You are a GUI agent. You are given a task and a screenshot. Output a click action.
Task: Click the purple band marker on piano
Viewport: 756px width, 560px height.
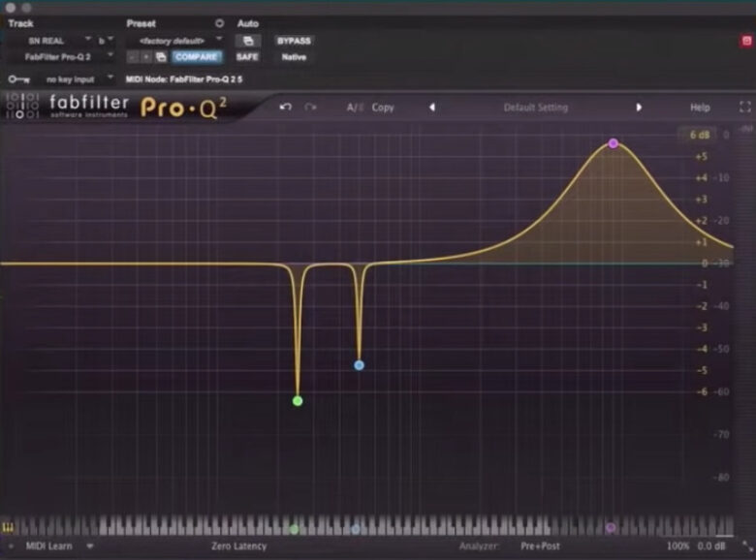(611, 527)
